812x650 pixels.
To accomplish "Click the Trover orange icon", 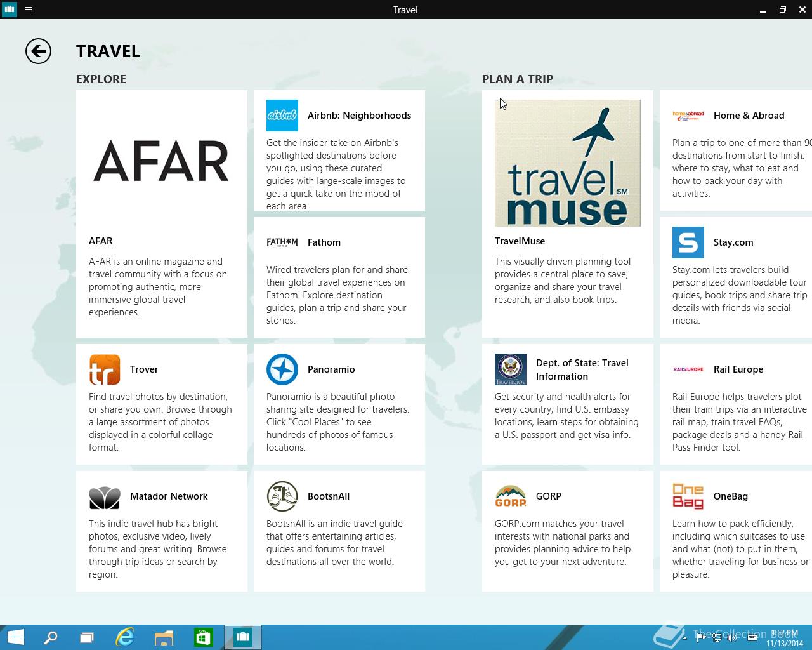I will (105, 369).
